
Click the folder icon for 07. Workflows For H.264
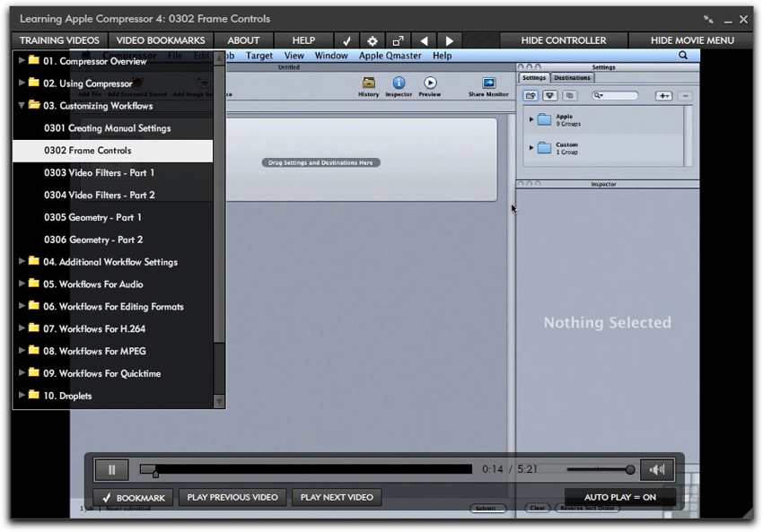click(x=33, y=327)
